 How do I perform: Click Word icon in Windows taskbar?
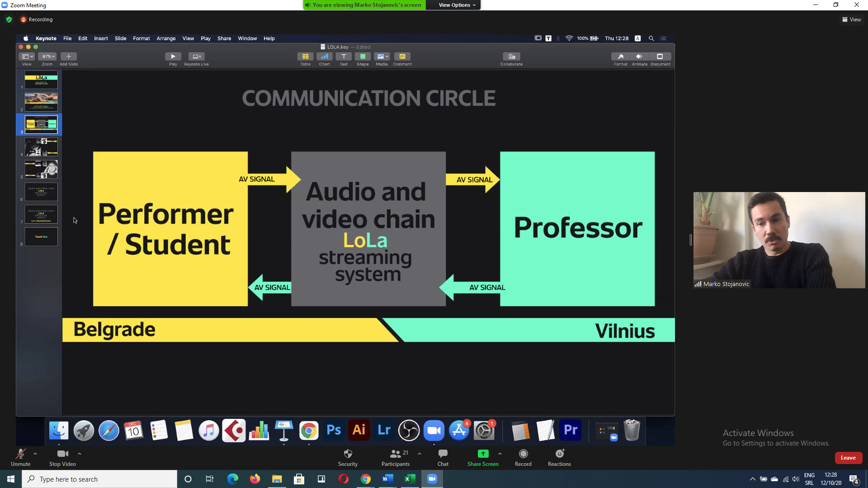point(387,479)
